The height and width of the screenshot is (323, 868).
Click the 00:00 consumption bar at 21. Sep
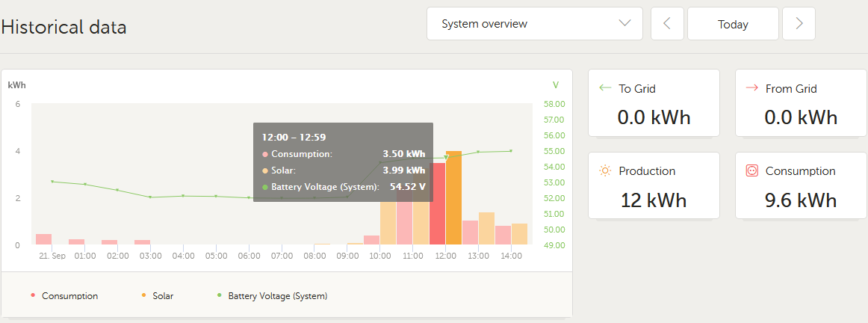pyautogui.click(x=44, y=239)
